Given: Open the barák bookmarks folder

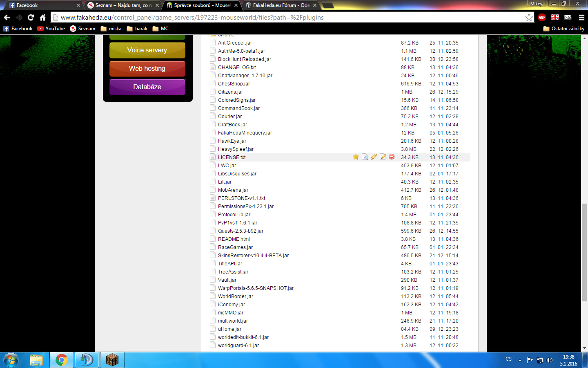Looking at the screenshot, I should point(137,29).
